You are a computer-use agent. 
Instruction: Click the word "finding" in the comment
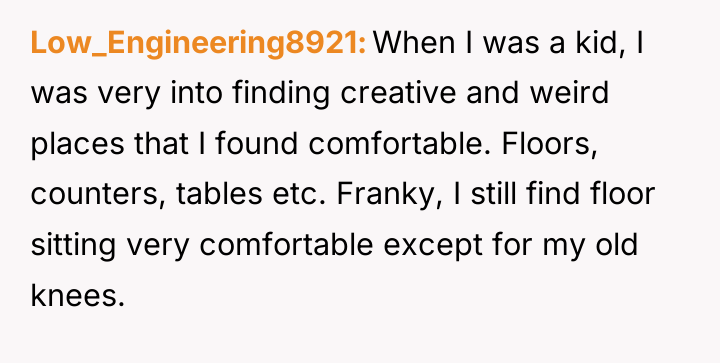pos(281,93)
